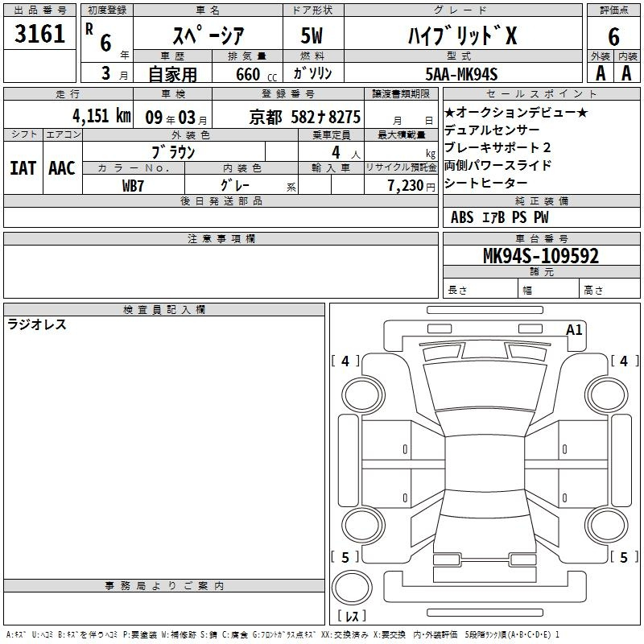Select recycle deposit 7,230円
Viewport: 644px width, 644px height.
pos(411,186)
